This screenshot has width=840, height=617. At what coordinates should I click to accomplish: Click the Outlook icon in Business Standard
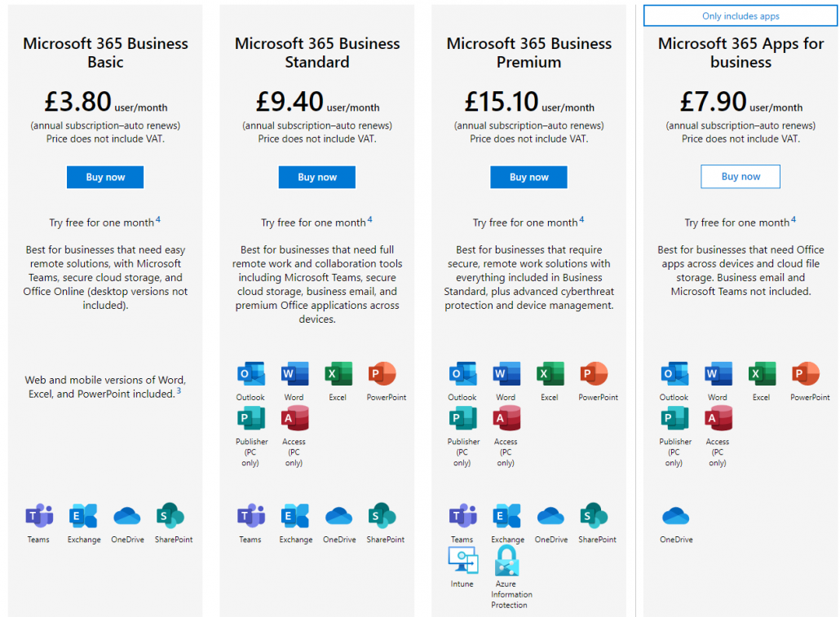coord(250,374)
